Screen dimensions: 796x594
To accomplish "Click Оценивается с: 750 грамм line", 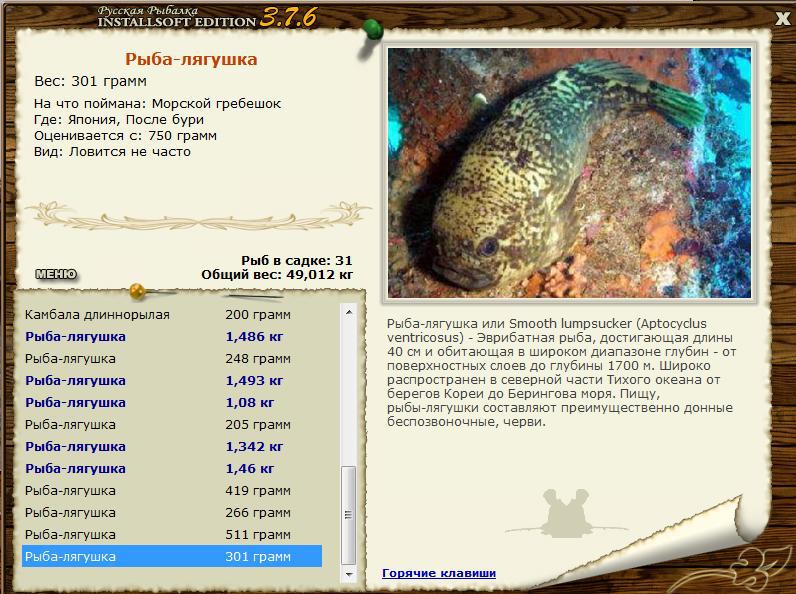I will point(125,136).
